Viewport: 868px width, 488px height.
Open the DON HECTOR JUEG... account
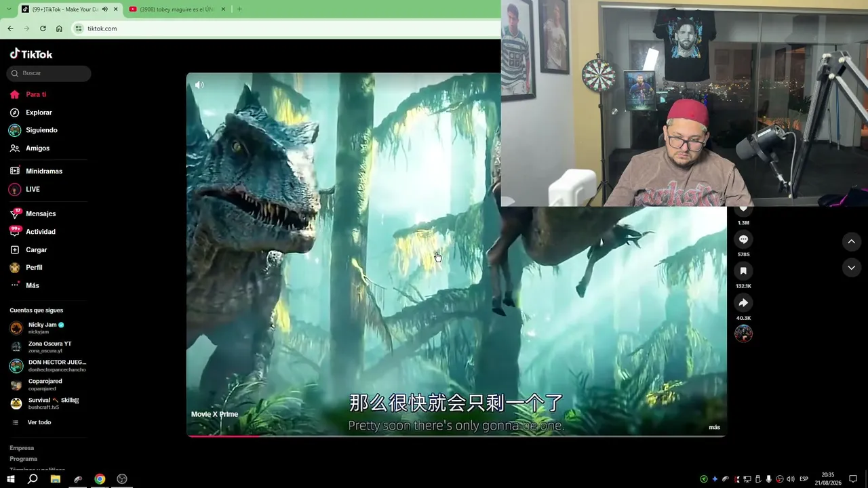point(47,365)
